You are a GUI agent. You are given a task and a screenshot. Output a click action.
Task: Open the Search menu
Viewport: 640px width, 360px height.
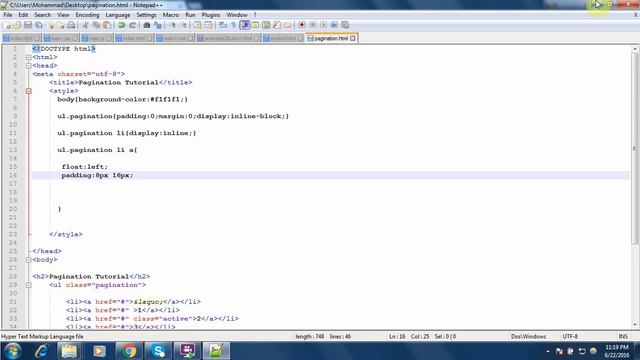point(42,15)
